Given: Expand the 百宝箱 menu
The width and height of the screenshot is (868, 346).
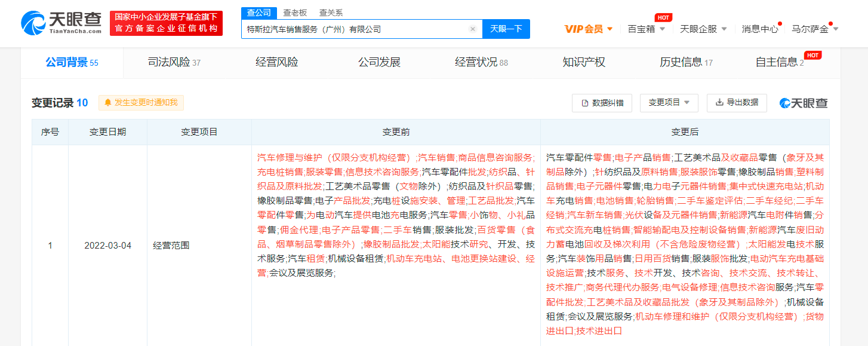Looking at the screenshot, I should click(x=647, y=29).
